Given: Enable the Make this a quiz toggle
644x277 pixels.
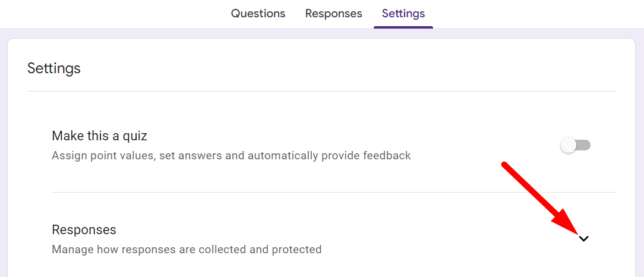Looking at the screenshot, I should click(575, 145).
